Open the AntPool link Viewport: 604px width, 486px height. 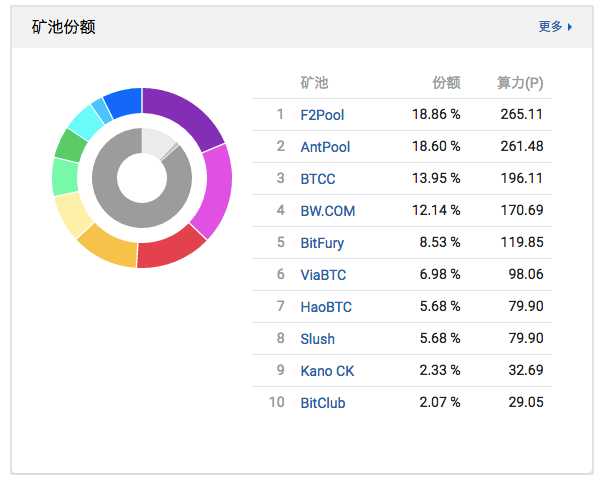[325, 147]
